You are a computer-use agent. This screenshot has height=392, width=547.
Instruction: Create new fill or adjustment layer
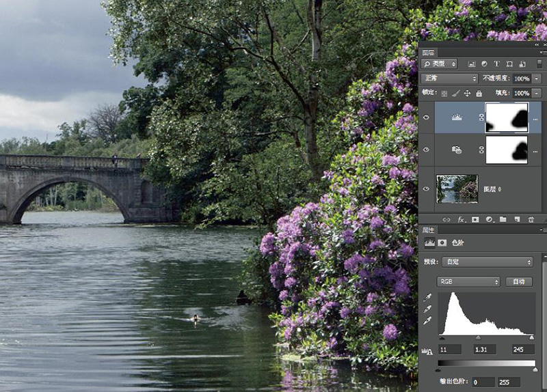[x=489, y=219]
